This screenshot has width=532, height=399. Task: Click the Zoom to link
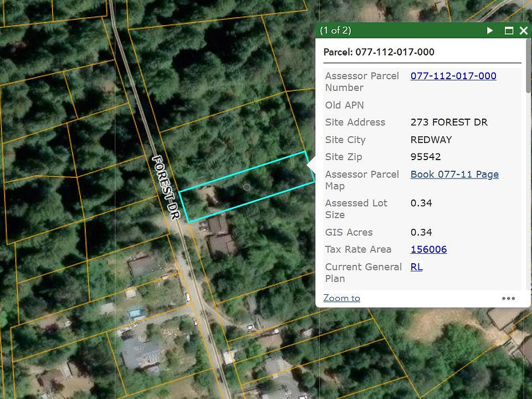(342, 298)
